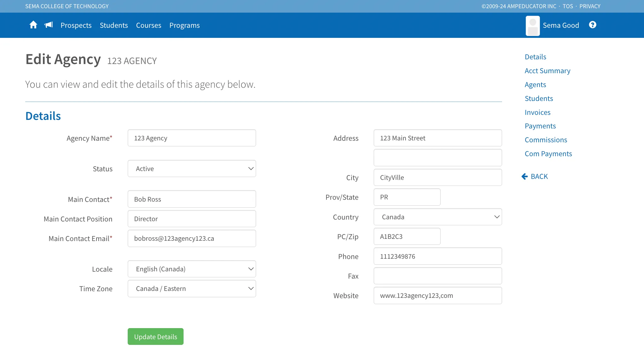The height and width of the screenshot is (354, 644).
Task: Open the Sema Good user menu
Action: [561, 25]
